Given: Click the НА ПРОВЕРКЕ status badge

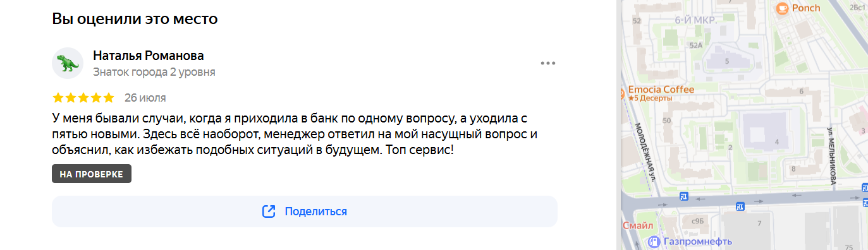Looking at the screenshot, I should (x=92, y=174).
